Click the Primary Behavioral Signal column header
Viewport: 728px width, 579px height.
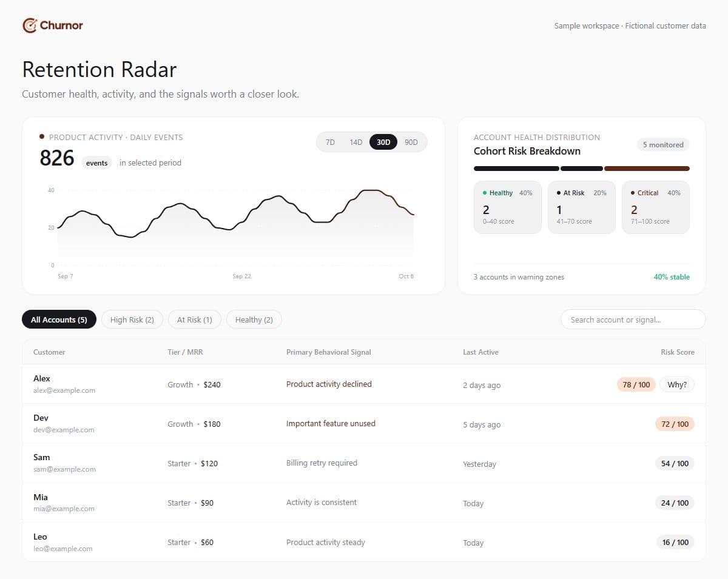click(x=329, y=352)
